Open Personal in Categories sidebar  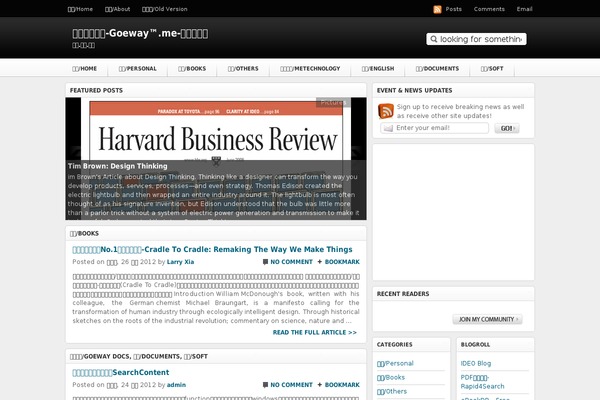395,363
